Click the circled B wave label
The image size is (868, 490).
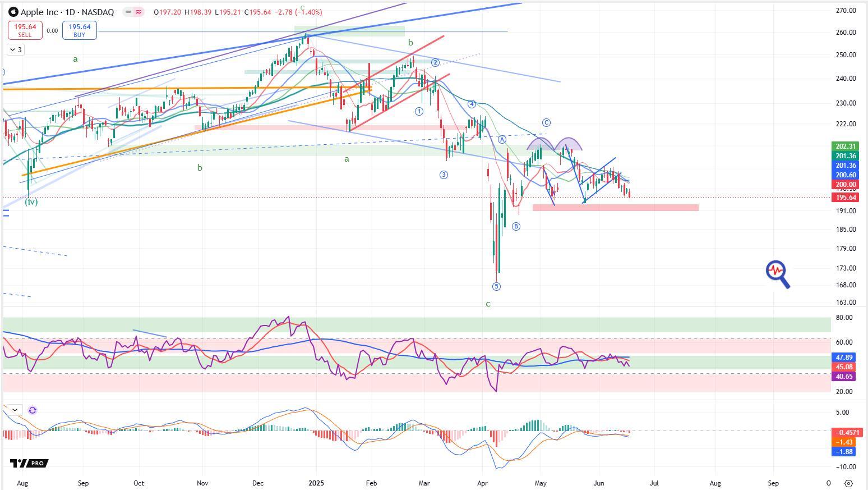pyautogui.click(x=516, y=226)
